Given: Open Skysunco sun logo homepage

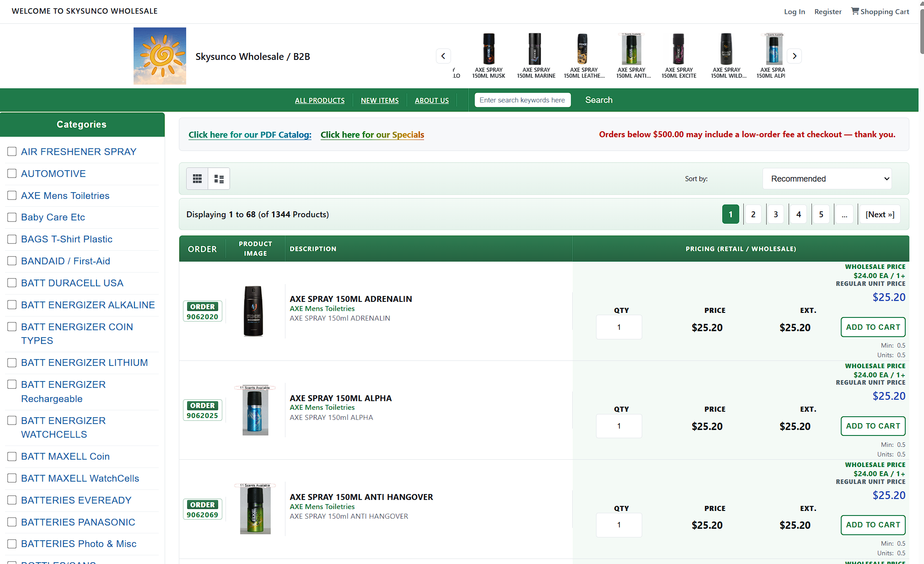Looking at the screenshot, I should coord(160,56).
